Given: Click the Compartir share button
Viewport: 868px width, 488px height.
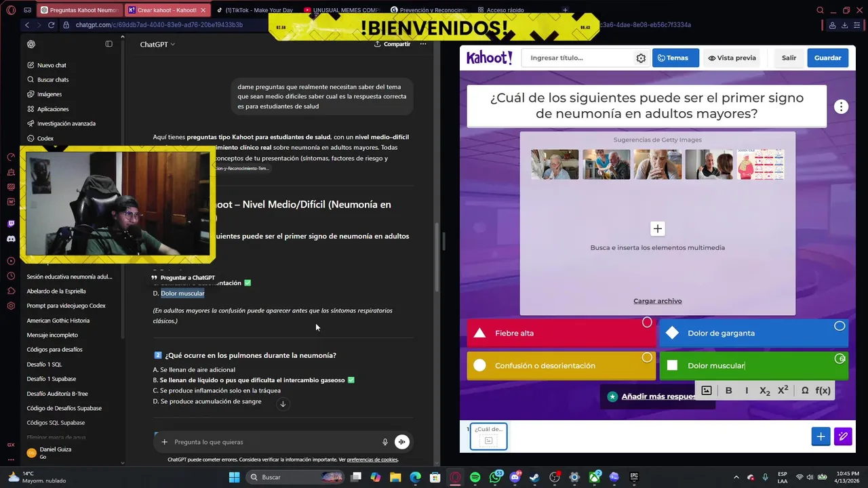Looking at the screenshot, I should coord(392,44).
